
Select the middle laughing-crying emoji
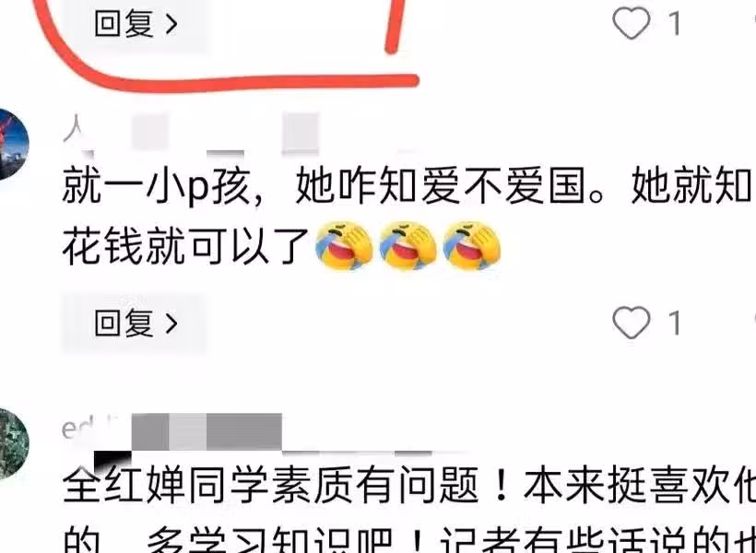tap(408, 246)
